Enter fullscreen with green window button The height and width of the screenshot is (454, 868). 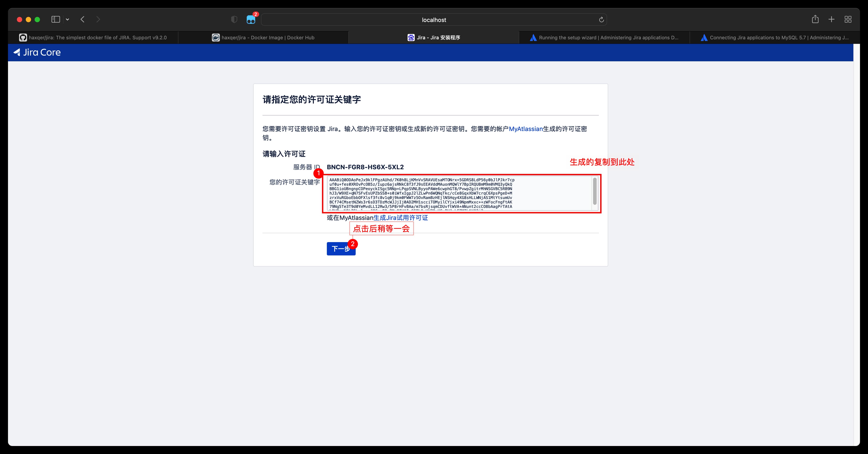point(37,20)
